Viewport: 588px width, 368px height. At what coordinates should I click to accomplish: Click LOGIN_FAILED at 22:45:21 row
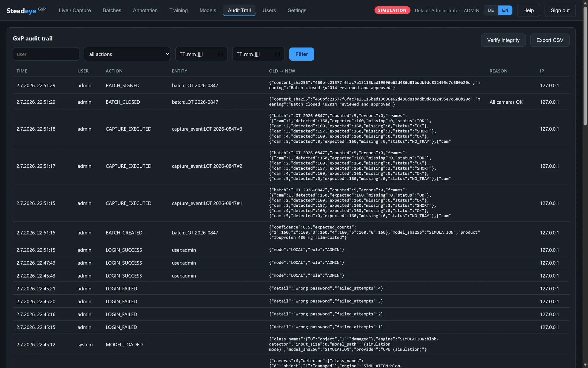click(121, 289)
